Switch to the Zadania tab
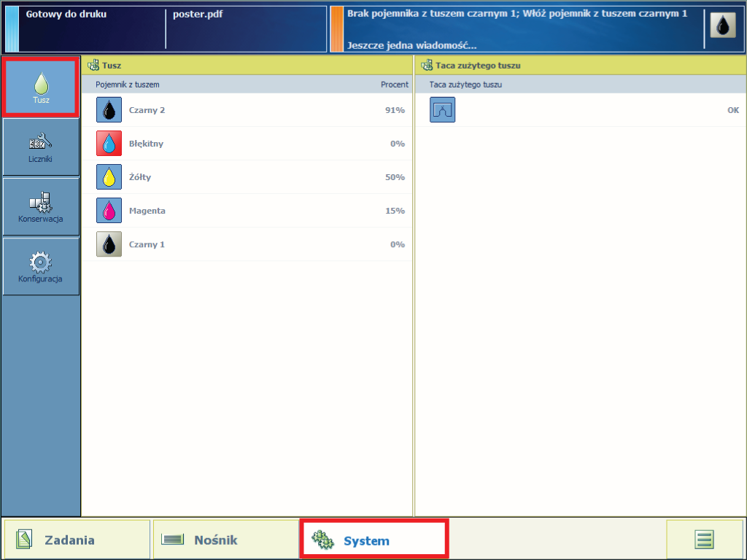 [77, 540]
